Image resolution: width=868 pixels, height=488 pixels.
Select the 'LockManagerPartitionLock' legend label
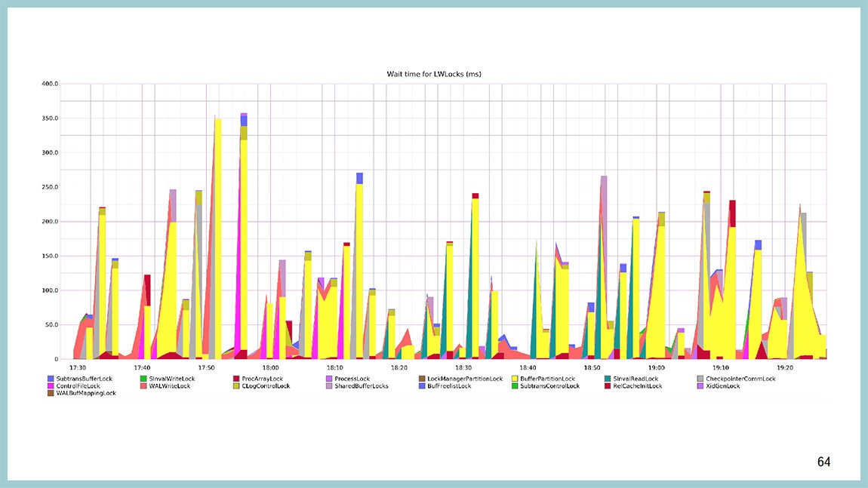[x=465, y=379]
